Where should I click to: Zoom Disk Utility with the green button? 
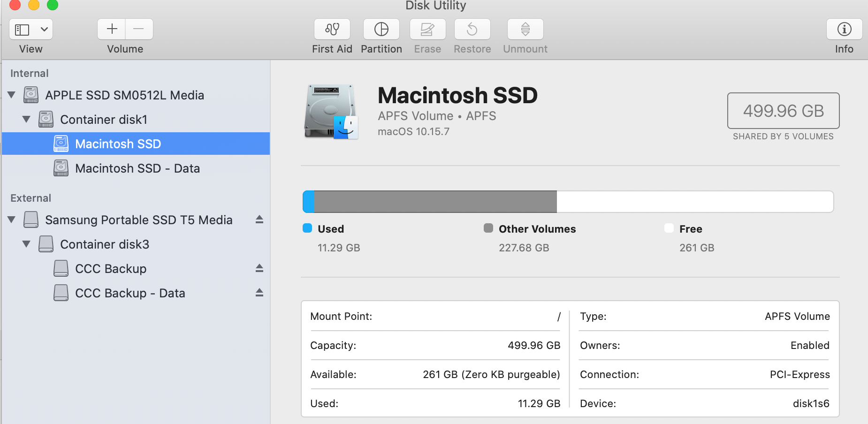click(53, 5)
